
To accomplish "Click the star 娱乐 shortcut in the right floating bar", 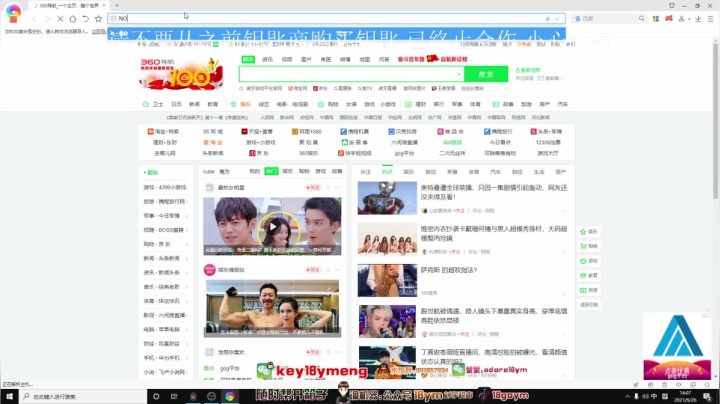I will click(x=589, y=232).
